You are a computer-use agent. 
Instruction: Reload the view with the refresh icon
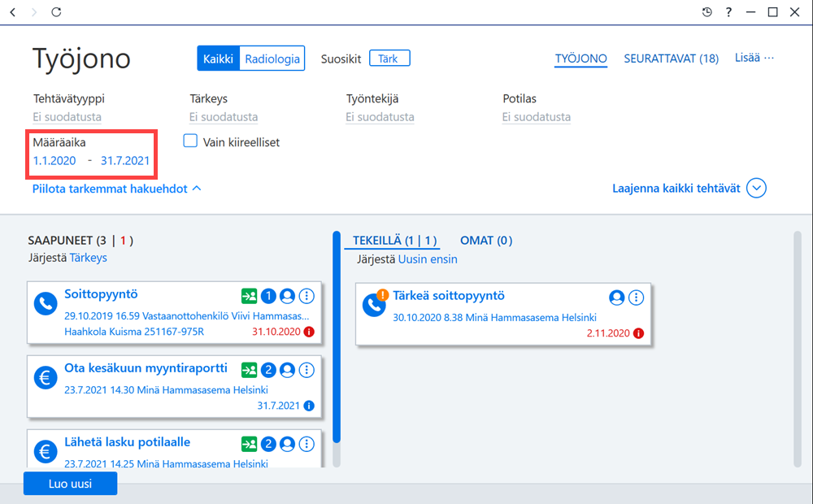point(56,12)
